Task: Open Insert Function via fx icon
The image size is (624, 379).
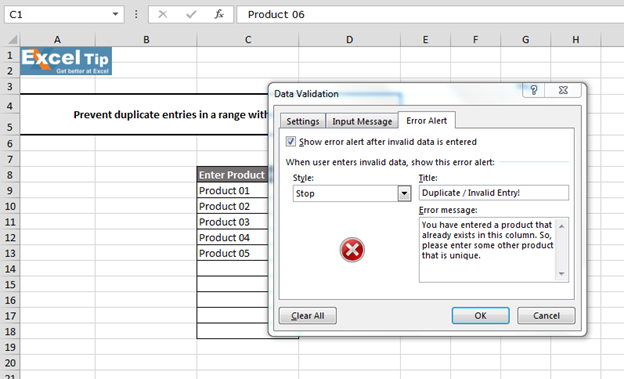Action: click(219, 14)
